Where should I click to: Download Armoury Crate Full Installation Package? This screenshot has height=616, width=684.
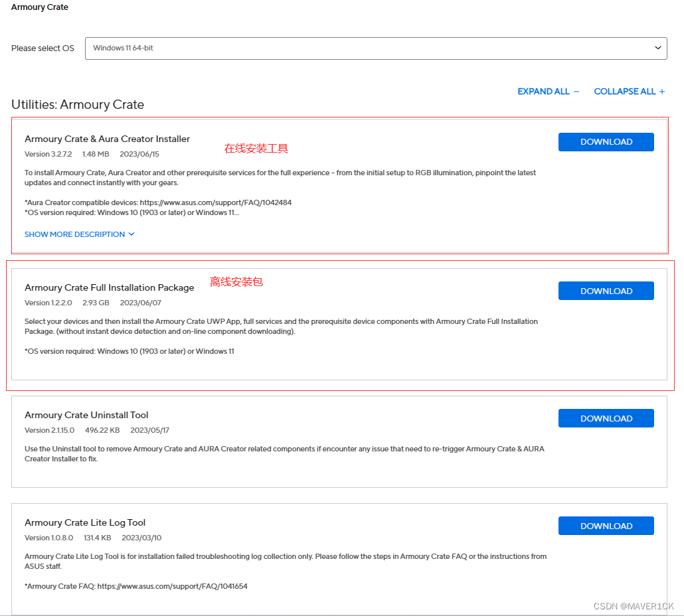point(606,291)
